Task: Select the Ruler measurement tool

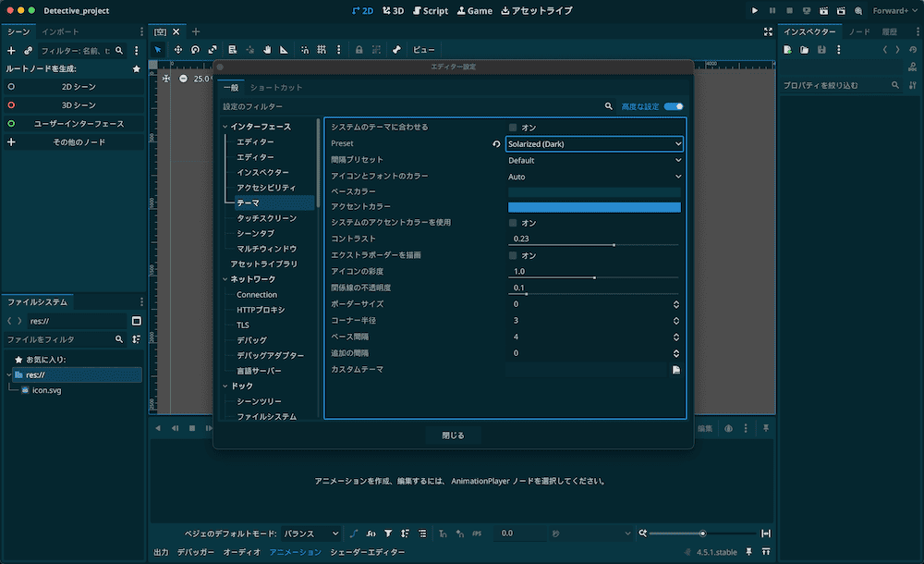Action: click(x=284, y=49)
